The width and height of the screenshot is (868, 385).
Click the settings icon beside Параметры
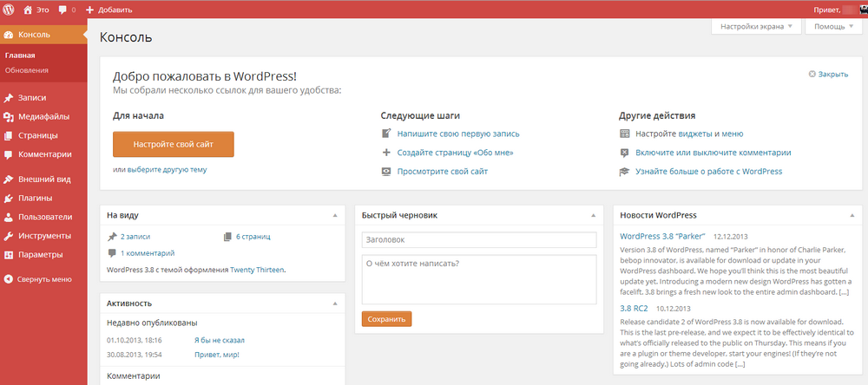click(9, 254)
